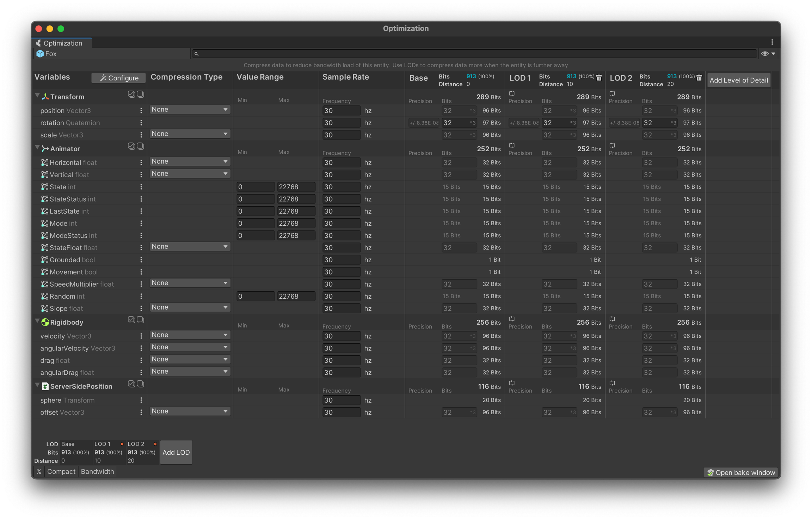Open kebab menu for position Vector3
This screenshot has height=520, width=812.
pos(141,111)
